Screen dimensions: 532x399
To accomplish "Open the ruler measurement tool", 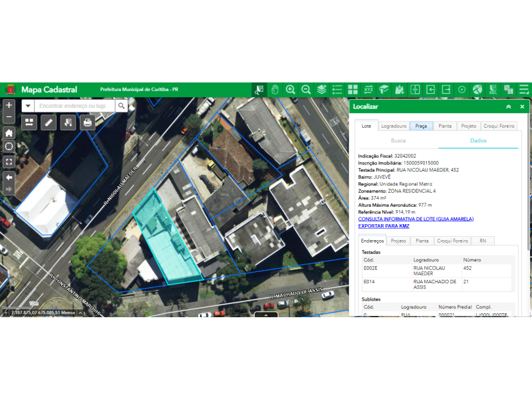I will (49, 122).
